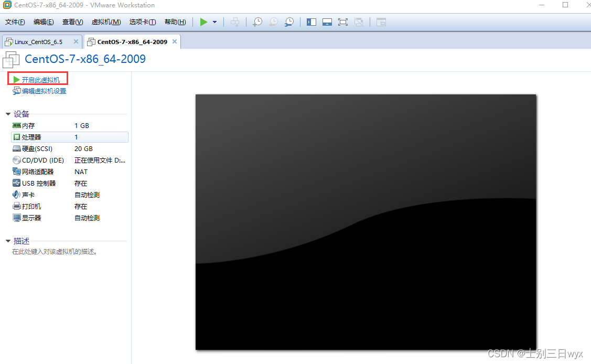Click the VM icon beside the title heading
The width and height of the screenshot is (591, 364).
coord(12,60)
